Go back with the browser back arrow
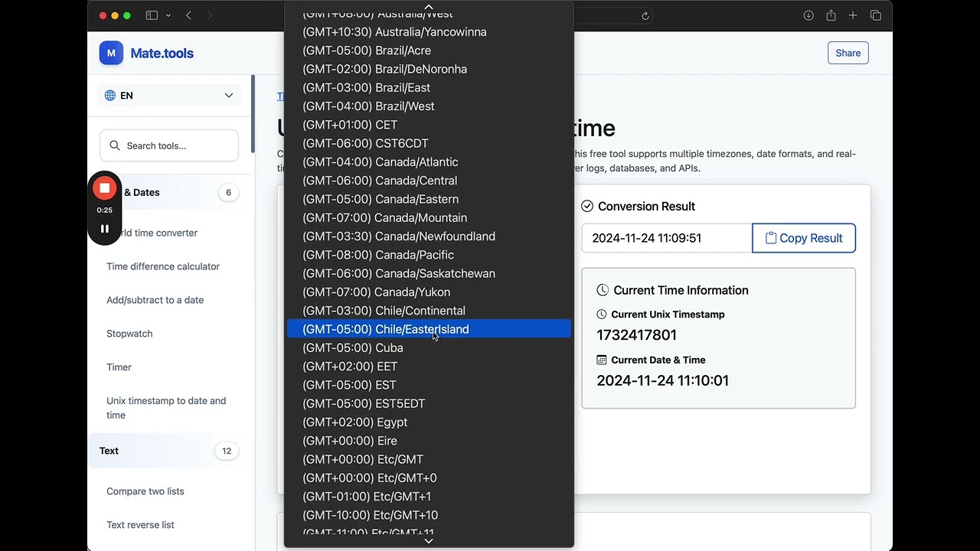This screenshot has width=980, height=551. [189, 15]
